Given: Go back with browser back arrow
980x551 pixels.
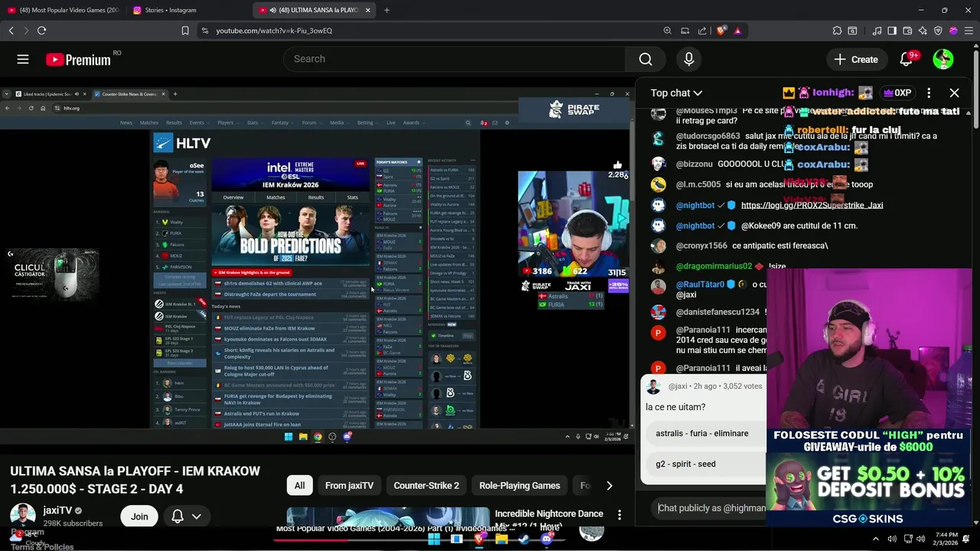Looking at the screenshot, I should coord(11,31).
